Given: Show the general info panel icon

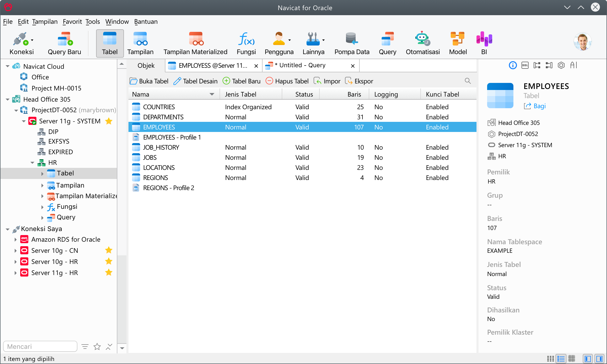Looking at the screenshot, I should click(513, 65).
